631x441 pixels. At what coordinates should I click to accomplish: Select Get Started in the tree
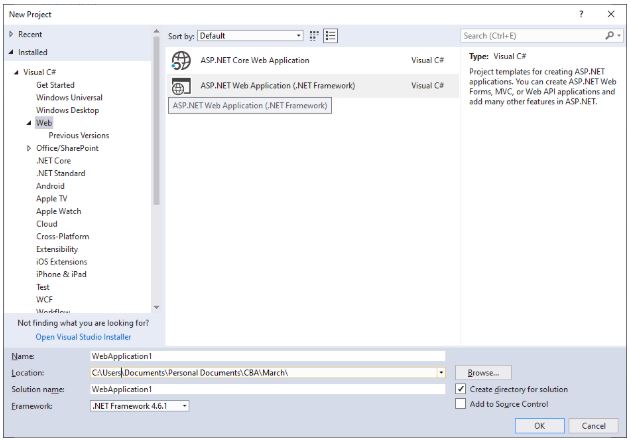(x=55, y=85)
